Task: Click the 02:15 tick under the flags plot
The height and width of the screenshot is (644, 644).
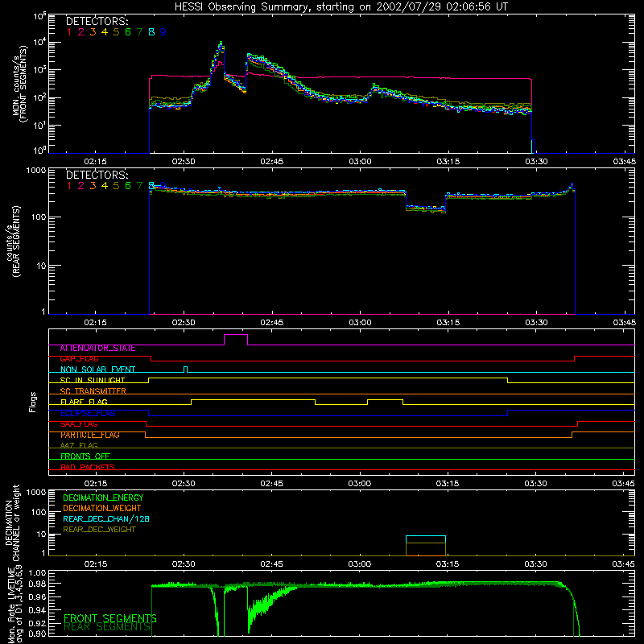Action: pos(95,484)
